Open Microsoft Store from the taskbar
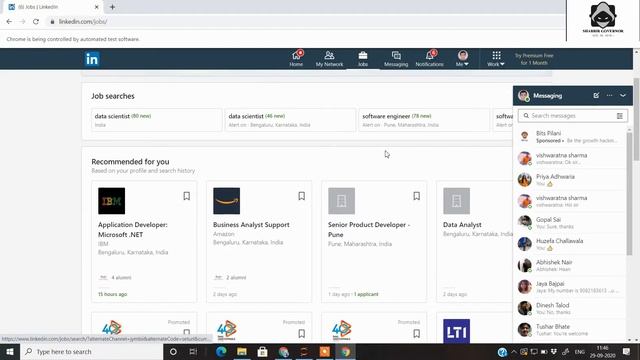The image size is (640, 360). pyautogui.click(x=262, y=351)
